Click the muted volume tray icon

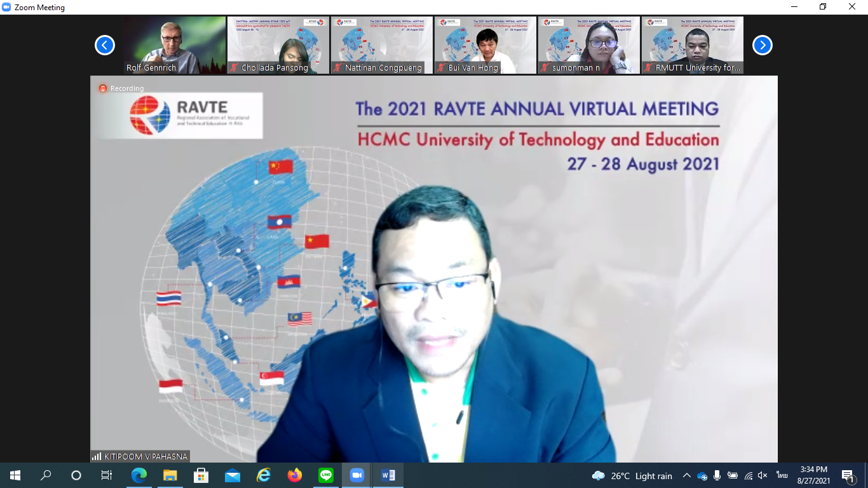click(763, 475)
